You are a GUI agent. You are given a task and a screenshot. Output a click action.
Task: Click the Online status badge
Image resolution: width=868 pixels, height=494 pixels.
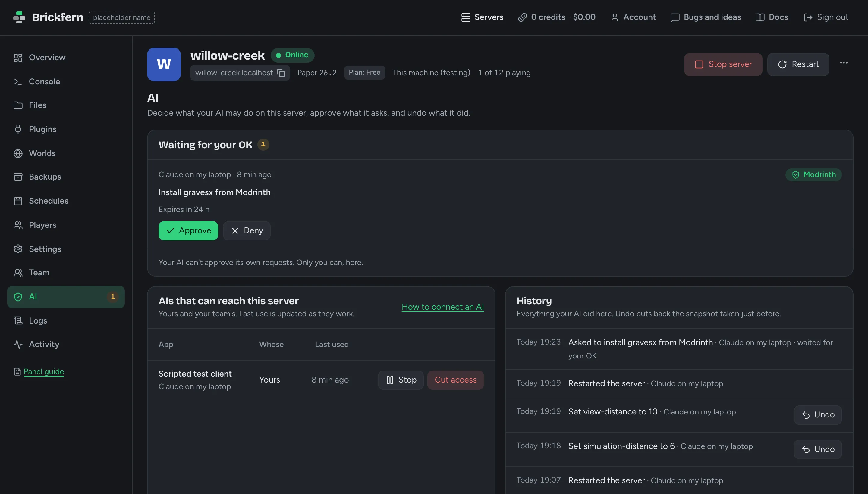tap(292, 55)
